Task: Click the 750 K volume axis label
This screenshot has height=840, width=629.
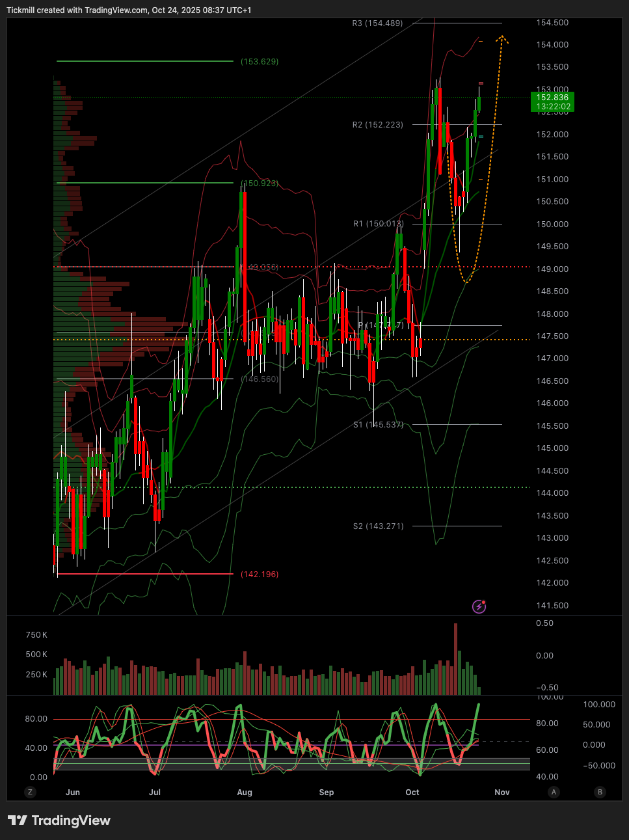Action: pos(36,635)
